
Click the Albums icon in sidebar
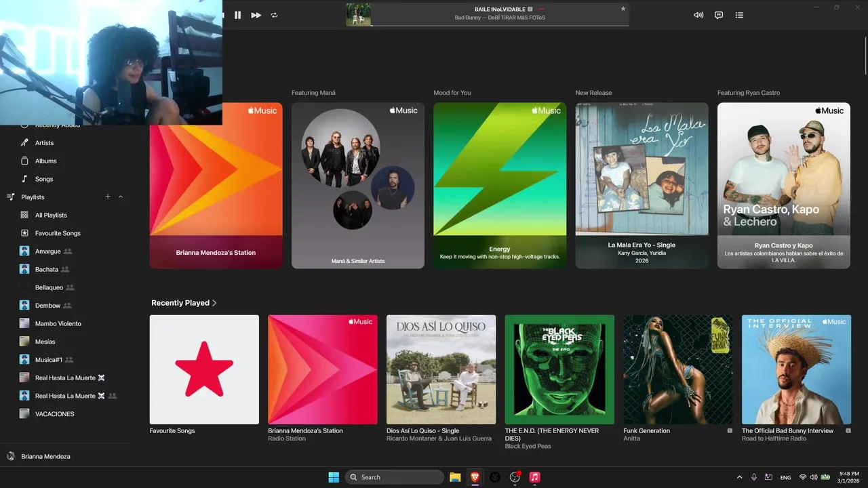point(24,161)
